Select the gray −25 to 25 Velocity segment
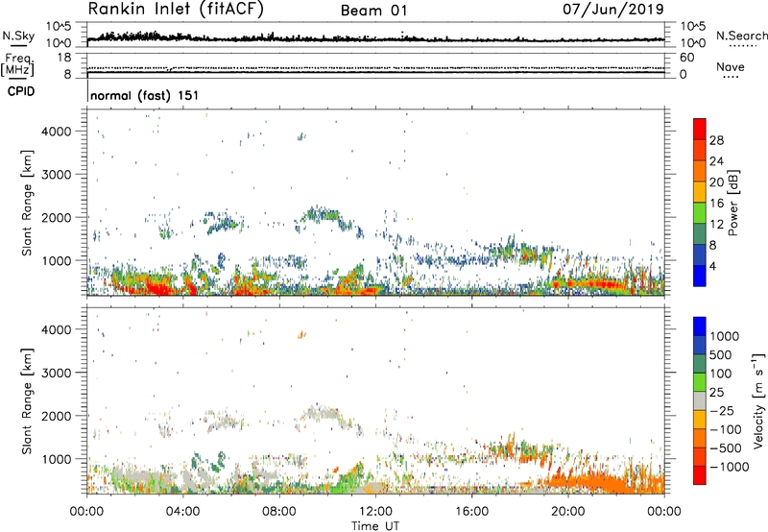This screenshot has width=768, height=532. [700, 400]
